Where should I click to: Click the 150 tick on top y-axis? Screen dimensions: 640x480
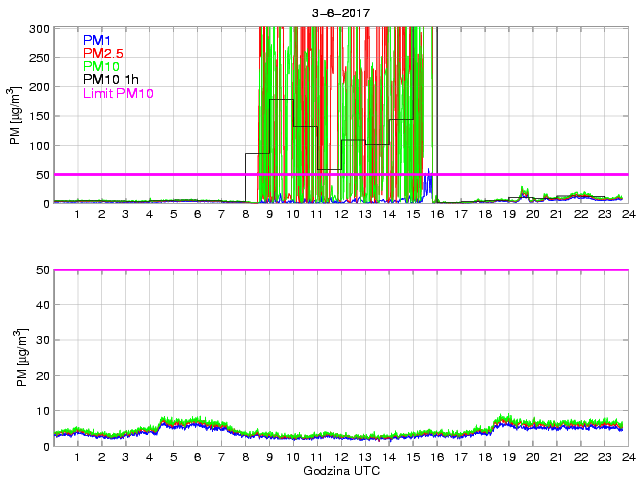[38, 116]
